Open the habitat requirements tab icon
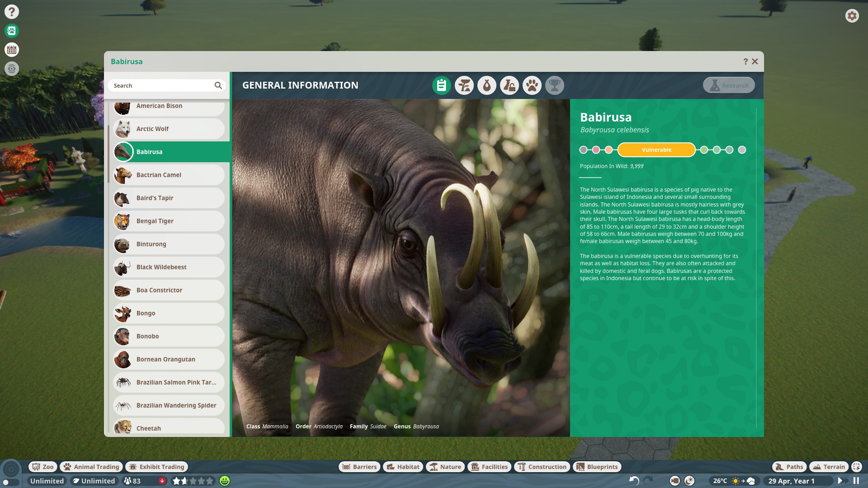This screenshot has width=868, height=488. click(464, 85)
